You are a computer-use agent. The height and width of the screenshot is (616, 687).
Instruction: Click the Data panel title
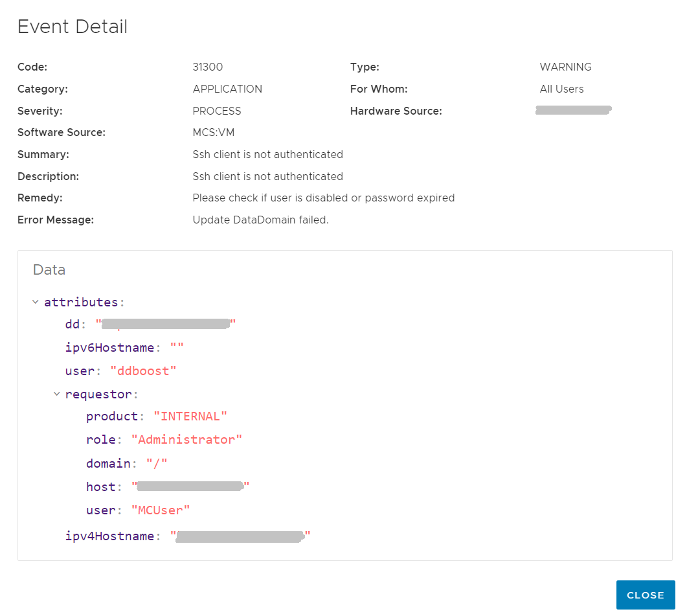[x=49, y=269]
